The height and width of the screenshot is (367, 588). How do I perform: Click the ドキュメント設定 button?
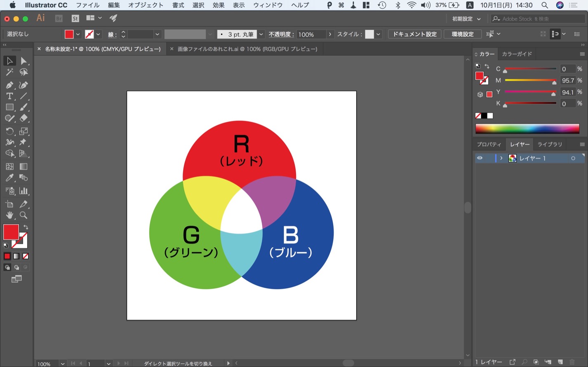pos(414,34)
